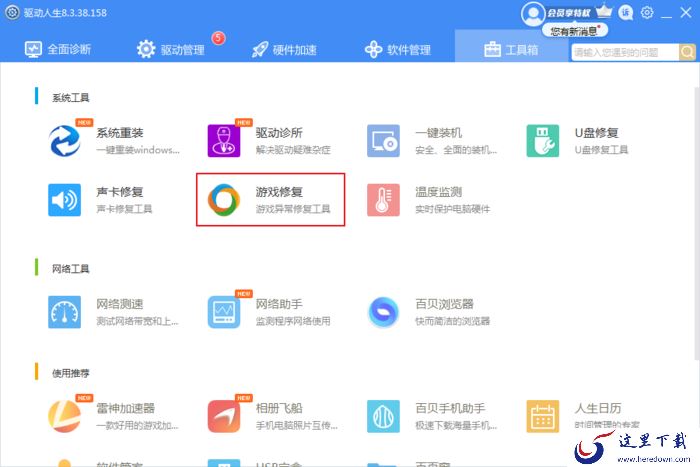
Task: Switch to the 驱动管理 tab
Action: [171, 49]
